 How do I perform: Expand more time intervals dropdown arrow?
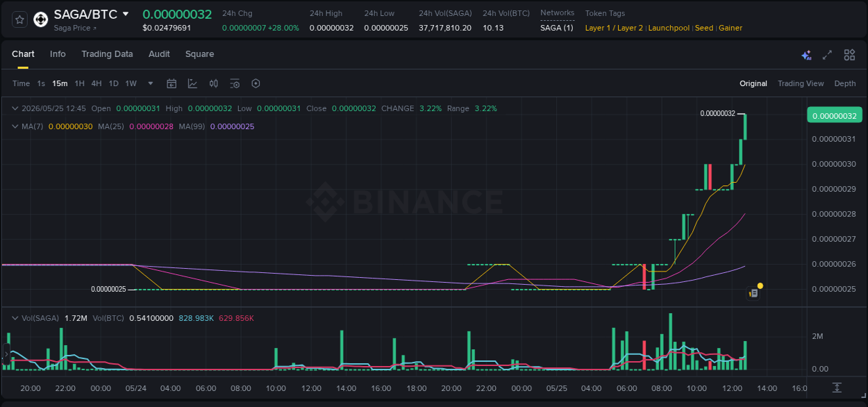click(151, 83)
